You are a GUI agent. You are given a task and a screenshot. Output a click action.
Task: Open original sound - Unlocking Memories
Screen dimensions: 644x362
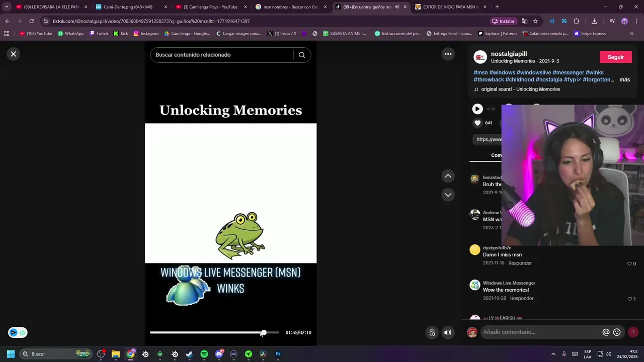coord(520,89)
